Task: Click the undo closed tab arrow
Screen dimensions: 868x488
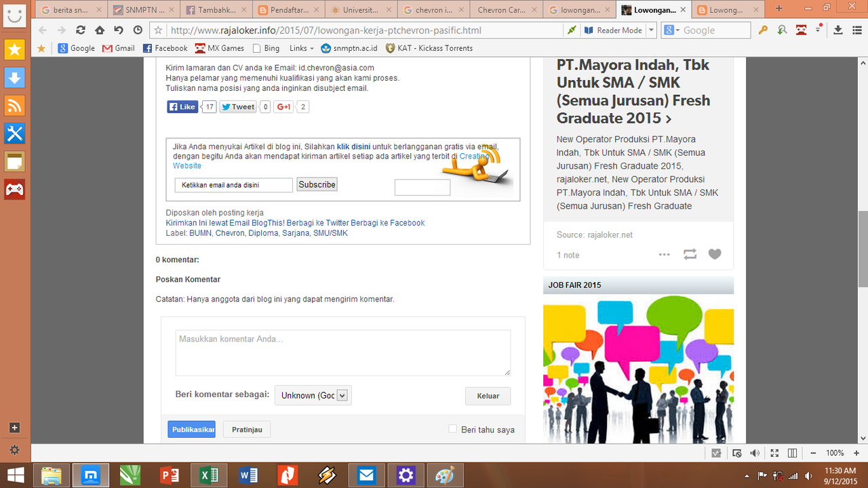Action: tap(119, 30)
